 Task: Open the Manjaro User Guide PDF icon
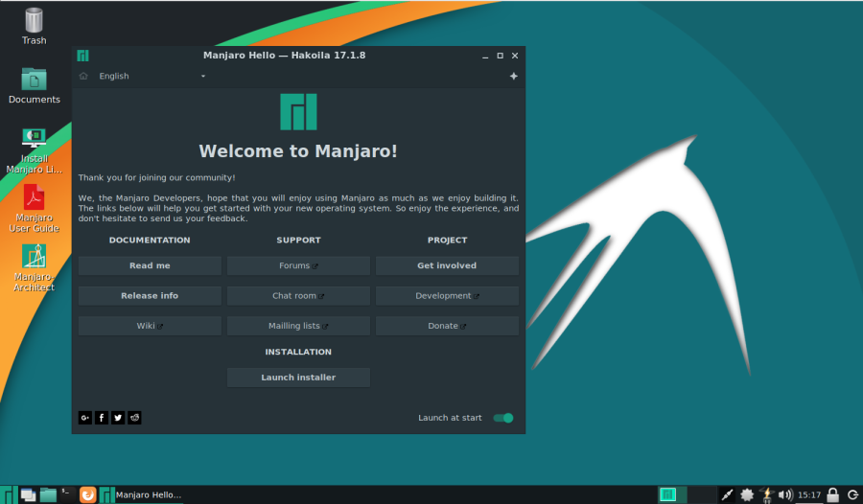(x=35, y=209)
